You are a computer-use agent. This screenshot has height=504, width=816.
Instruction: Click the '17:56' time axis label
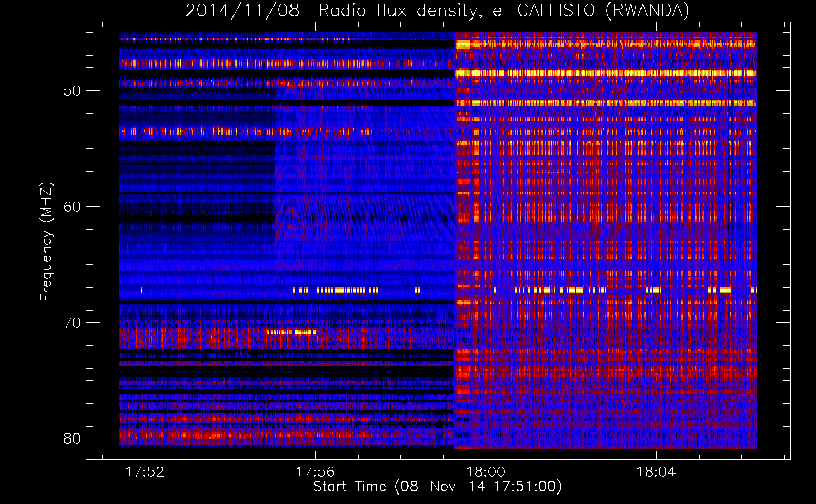(315, 472)
